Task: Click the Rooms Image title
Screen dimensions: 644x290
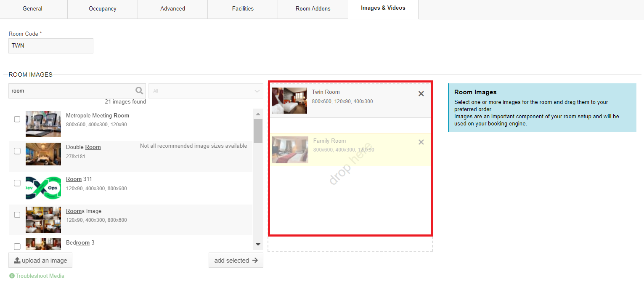Action: 84,211
